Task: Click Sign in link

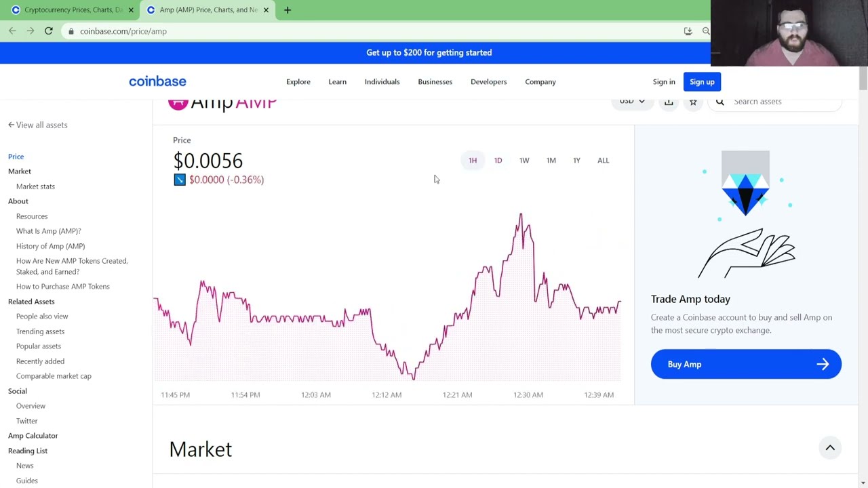Action: [x=664, y=82]
